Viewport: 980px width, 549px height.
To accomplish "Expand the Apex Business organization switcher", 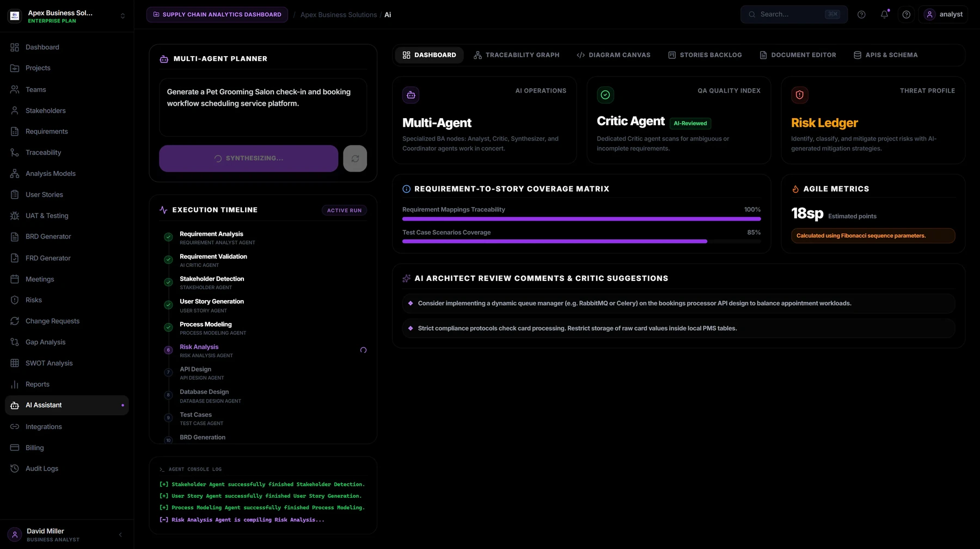I will [x=122, y=16].
